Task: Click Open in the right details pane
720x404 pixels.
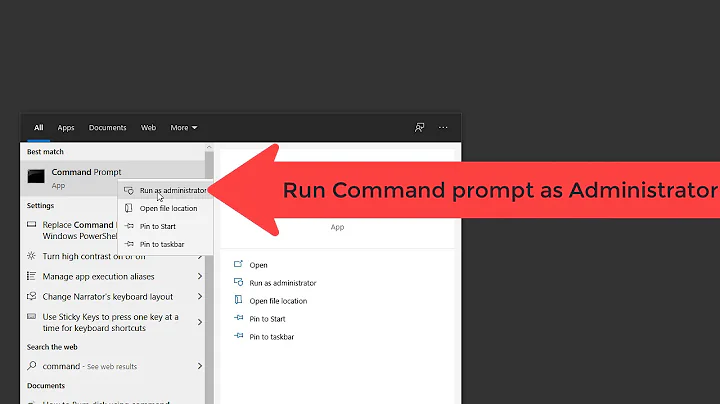Action: click(258, 265)
